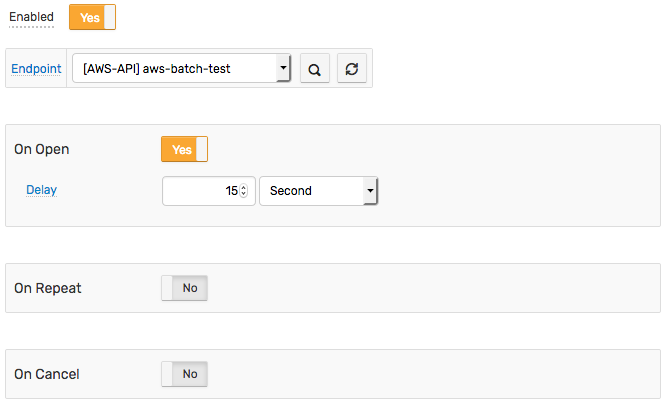This screenshot has width=666, height=405.
Task: Click the Second dropdown arrow
Action: click(x=370, y=191)
